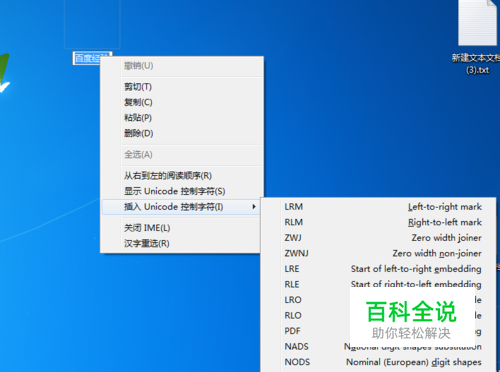Select the LRO submenu entry
Image resolution: width=500 pixels, height=372 pixels.
378,300
